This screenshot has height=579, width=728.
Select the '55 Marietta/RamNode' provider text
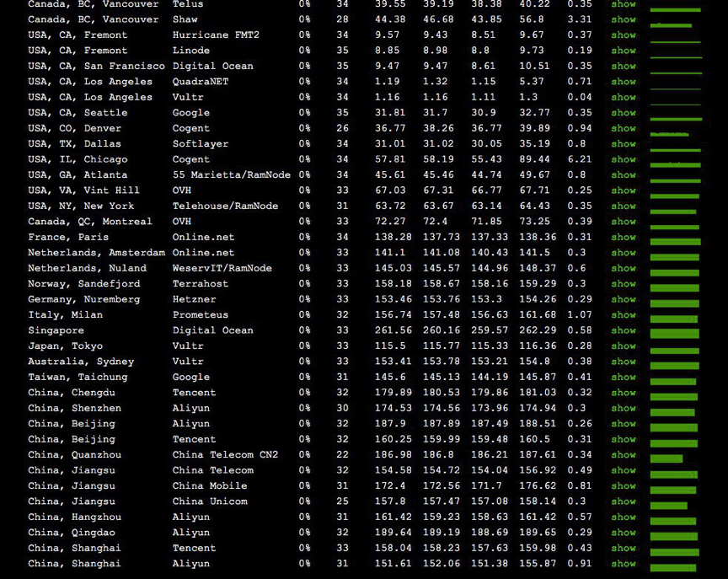(x=231, y=174)
